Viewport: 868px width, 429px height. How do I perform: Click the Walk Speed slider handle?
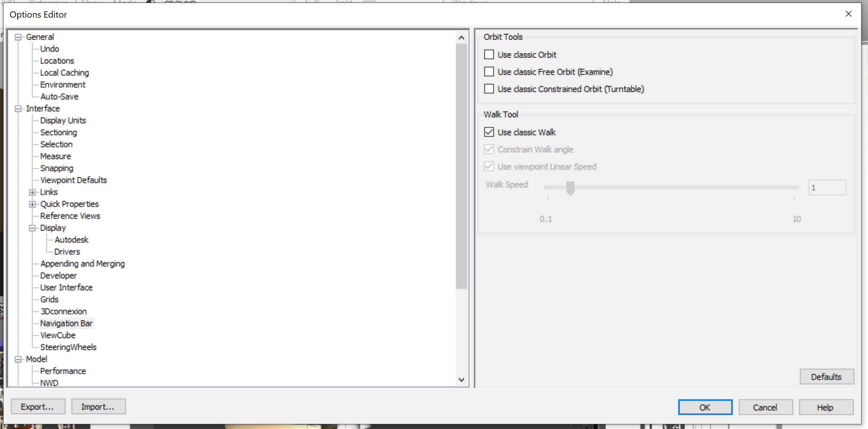tap(570, 188)
